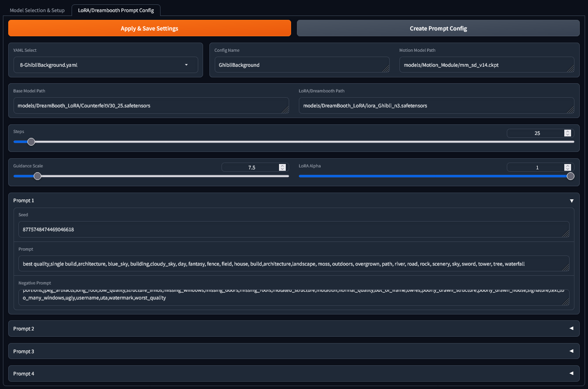Click the Steps slider handle
The width and height of the screenshot is (588, 389).
[x=31, y=142]
